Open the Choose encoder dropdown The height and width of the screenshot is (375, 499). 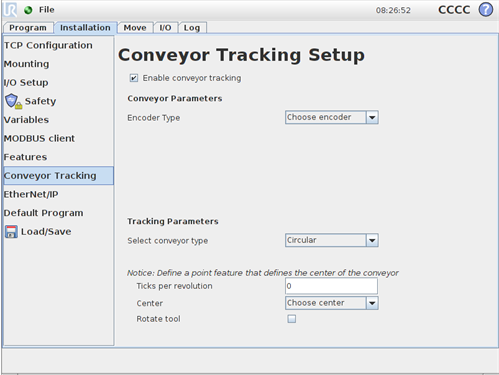click(x=332, y=117)
